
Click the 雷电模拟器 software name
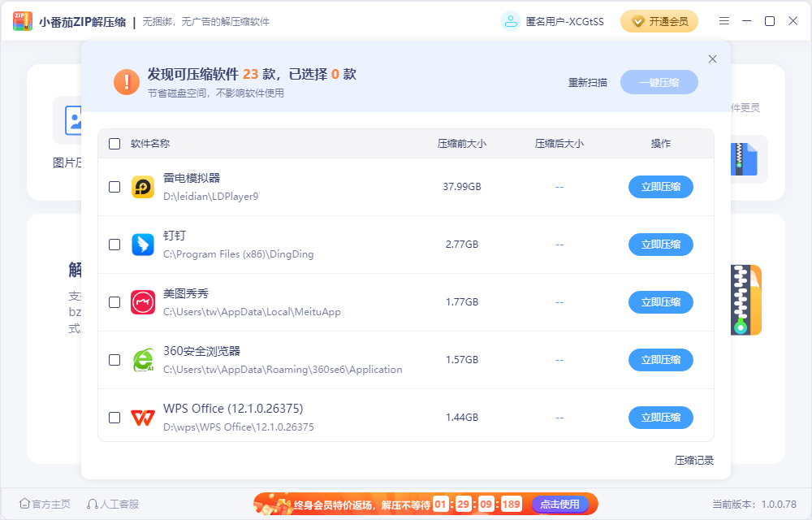pyautogui.click(x=192, y=178)
